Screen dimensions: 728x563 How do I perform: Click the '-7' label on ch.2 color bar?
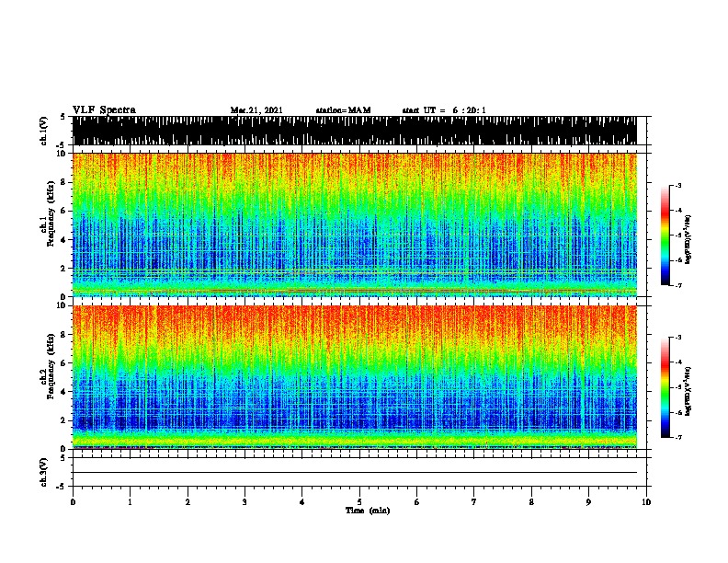678,437
